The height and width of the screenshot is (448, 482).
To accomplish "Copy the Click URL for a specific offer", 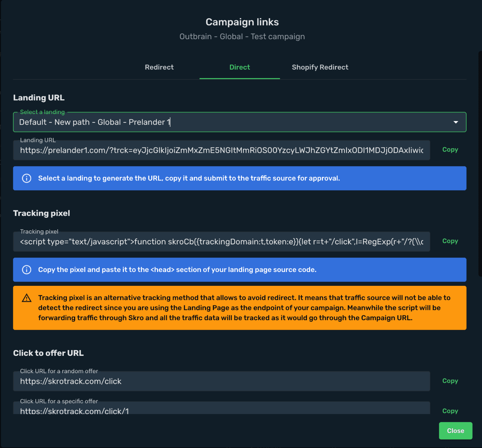I will (x=450, y=411).
